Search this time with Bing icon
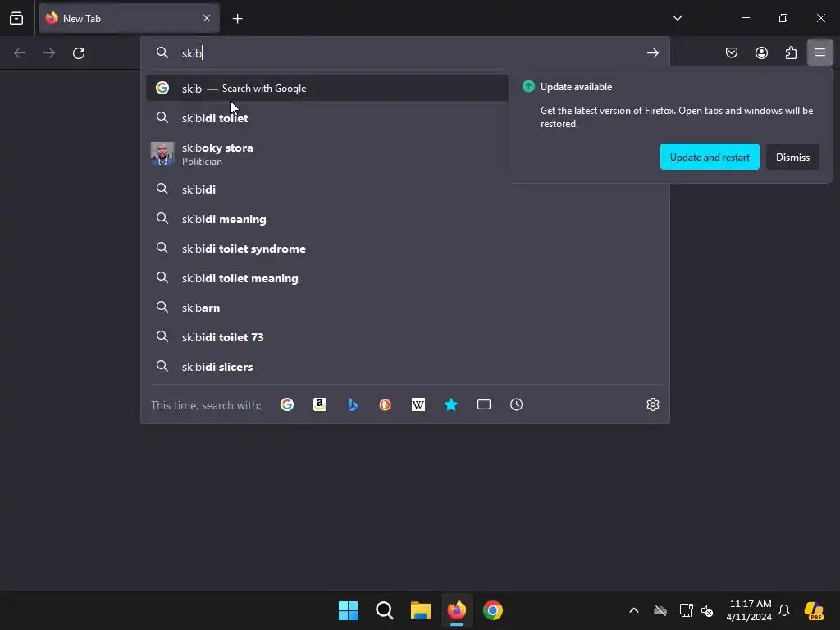 353,404
